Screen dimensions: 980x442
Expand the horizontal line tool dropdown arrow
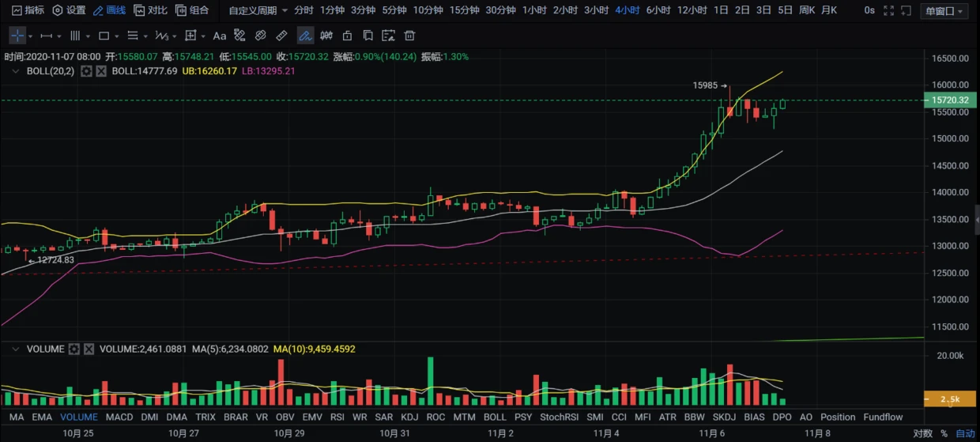(x=59, y=36)
